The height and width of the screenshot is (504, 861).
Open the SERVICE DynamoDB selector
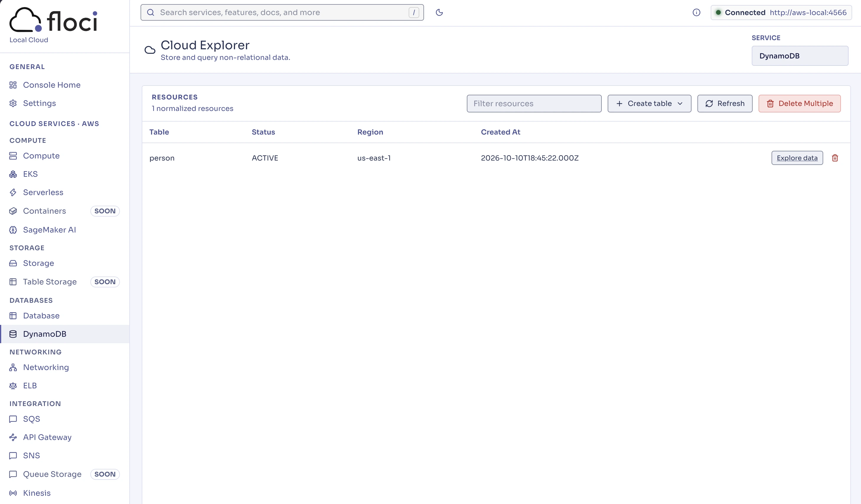(800, 56)
